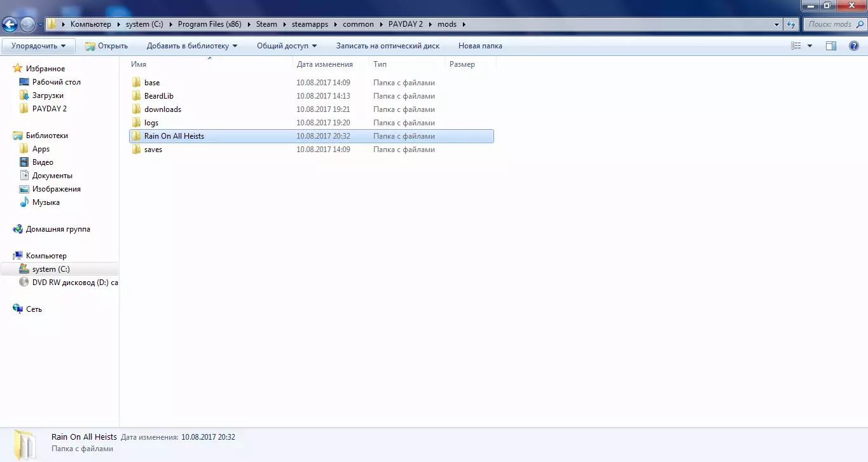
Task: Click the 'BeardLib' folder name
Action: pyautogui.click(x=159, y=96)
